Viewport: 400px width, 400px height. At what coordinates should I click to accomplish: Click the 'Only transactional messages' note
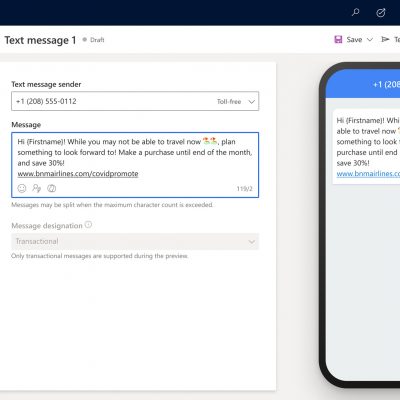pos(100,256)
